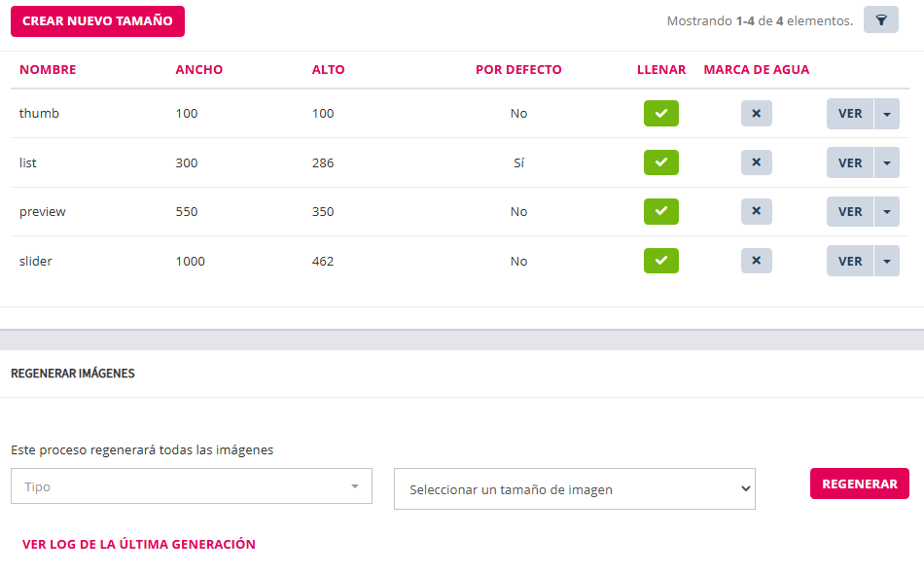Toggle green Llenar check for thumb
Image resolution: width=924 pixels, height=573 pixels.
click(x=660, y=114)
